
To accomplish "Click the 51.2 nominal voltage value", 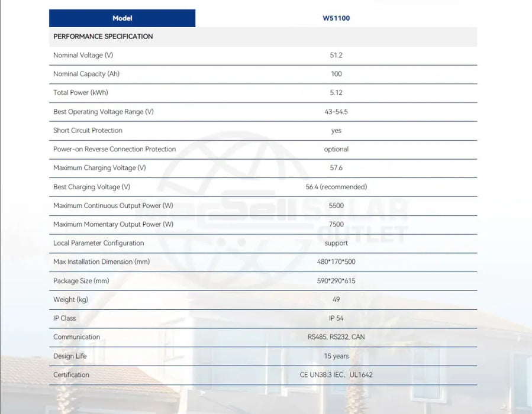I will [336, 56].
